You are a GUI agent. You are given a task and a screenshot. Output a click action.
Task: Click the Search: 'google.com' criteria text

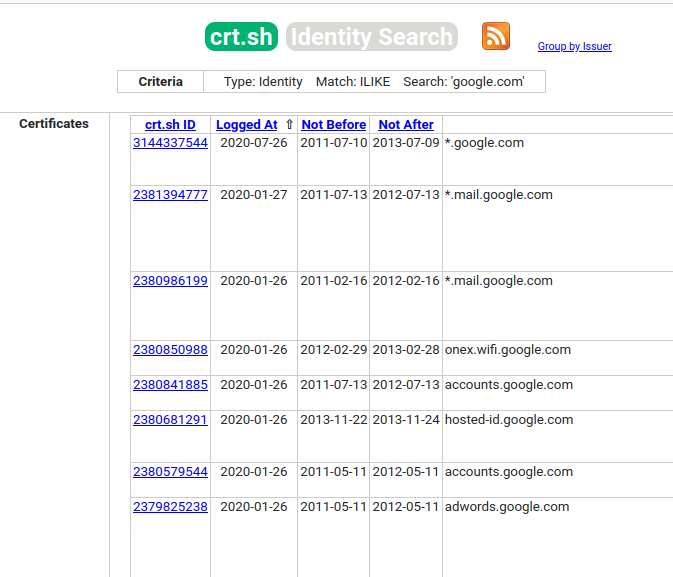464,82
